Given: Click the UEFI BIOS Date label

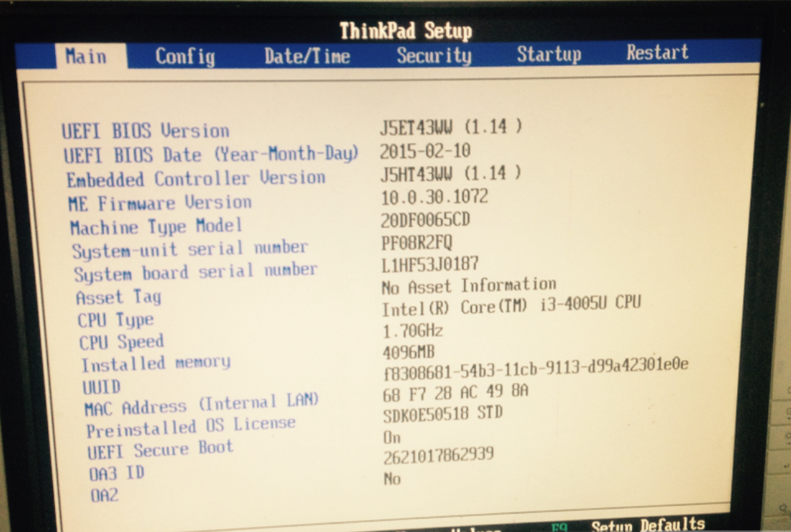Looking at the screenshot, I should tap(211, 154).
